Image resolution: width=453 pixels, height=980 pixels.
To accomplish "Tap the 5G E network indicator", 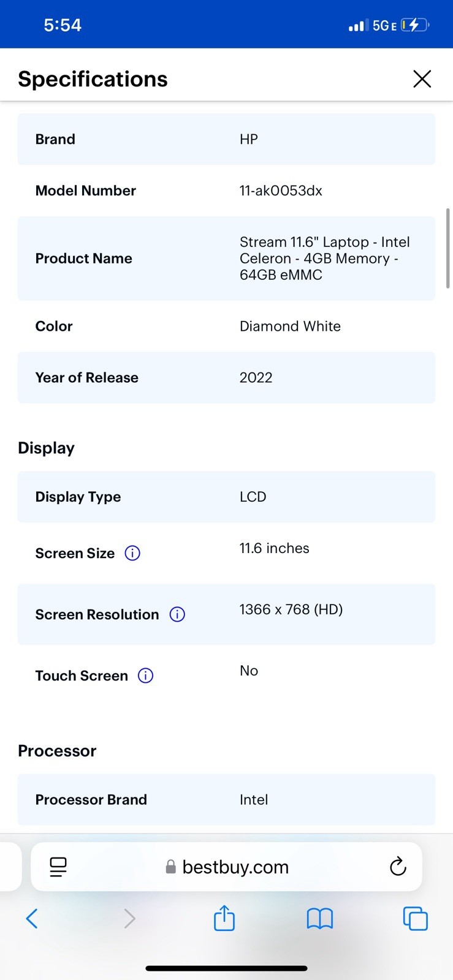I will tap(385, 26).
